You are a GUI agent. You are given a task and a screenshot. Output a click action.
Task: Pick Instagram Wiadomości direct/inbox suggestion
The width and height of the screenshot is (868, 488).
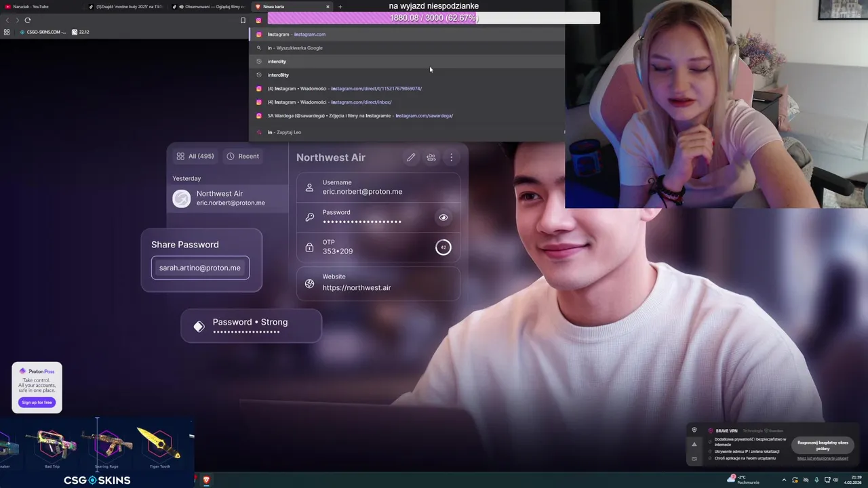407,102
